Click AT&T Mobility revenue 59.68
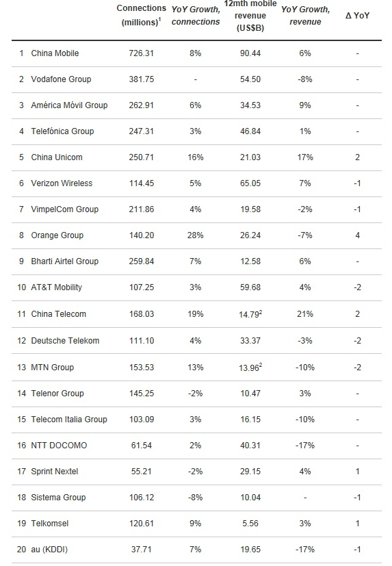392x566 pixels. (250, 287)
